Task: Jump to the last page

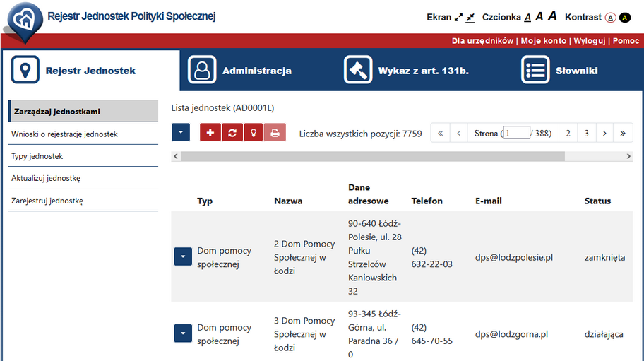Action: coord(623,133)
